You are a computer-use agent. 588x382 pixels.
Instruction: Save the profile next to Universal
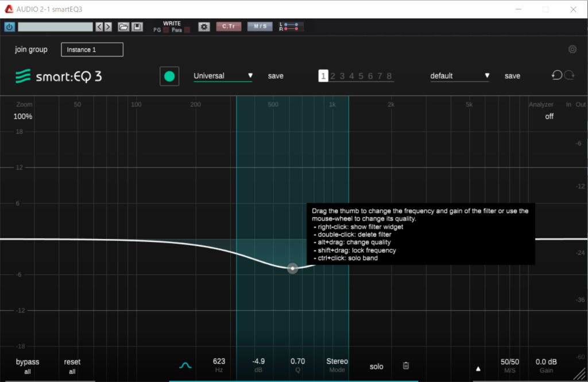point(276,76)
